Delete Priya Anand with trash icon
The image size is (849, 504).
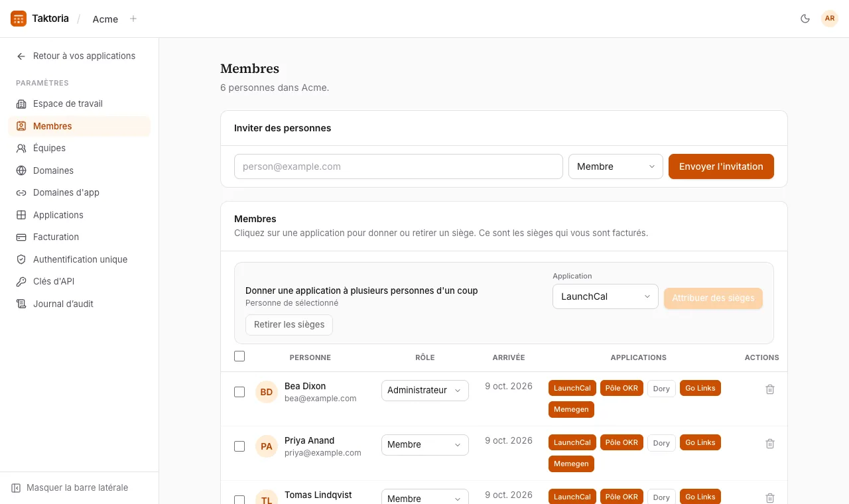pyautogui.click(x=770, y=444)
